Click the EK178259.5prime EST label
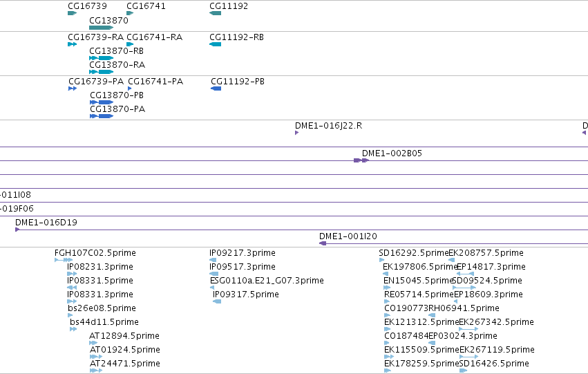The height and width of the screenshot is (374, 588). coord(422,364)
